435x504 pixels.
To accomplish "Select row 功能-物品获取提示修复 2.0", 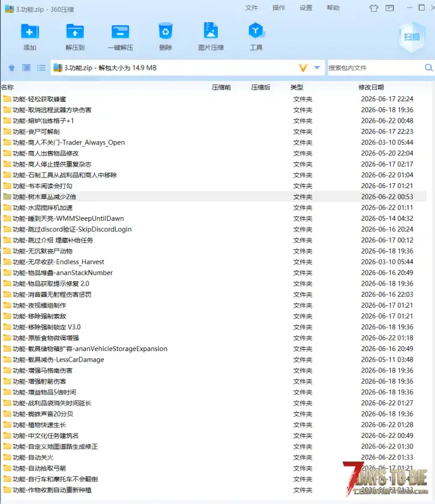I will (x=214, y=284).
